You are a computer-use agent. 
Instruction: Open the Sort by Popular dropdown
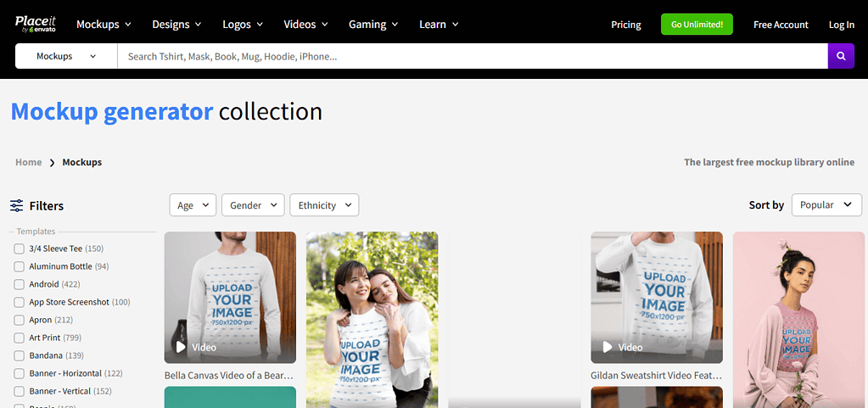tap(826, 204)
